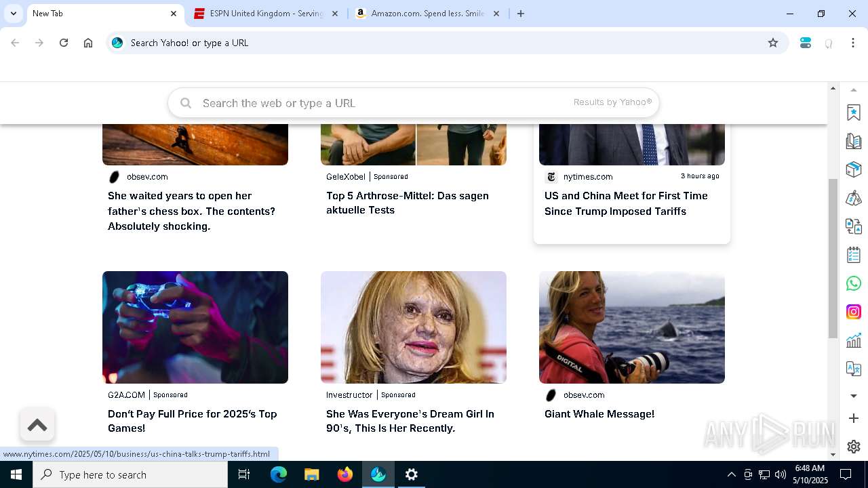This screenshot has height=488, width=868.
Task: Open the notification center
Action: click(x=846, y=474)
